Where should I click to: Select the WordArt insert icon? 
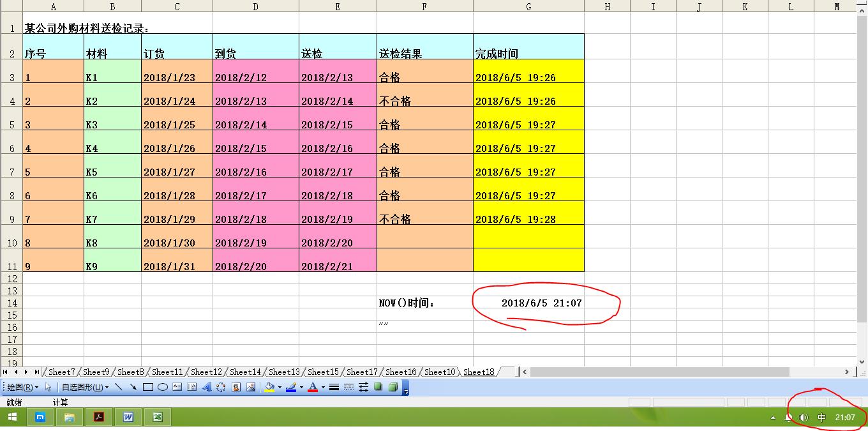(207, 387)
